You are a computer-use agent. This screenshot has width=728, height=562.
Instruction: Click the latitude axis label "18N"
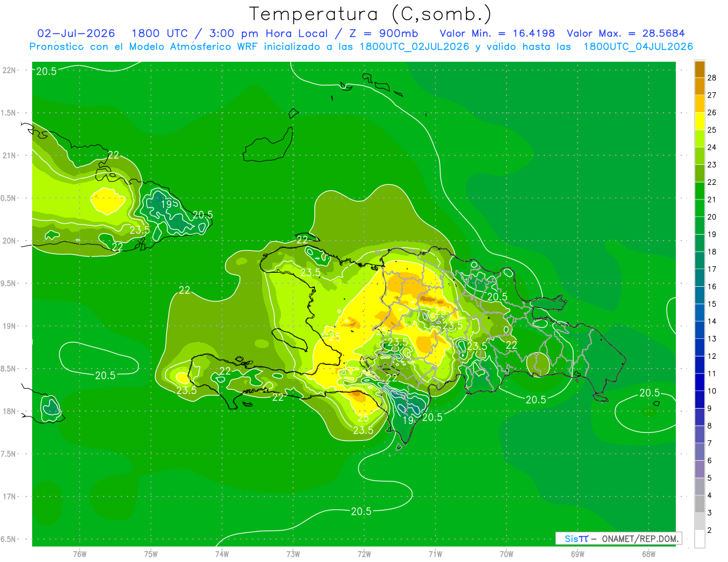tap(10, 412)
